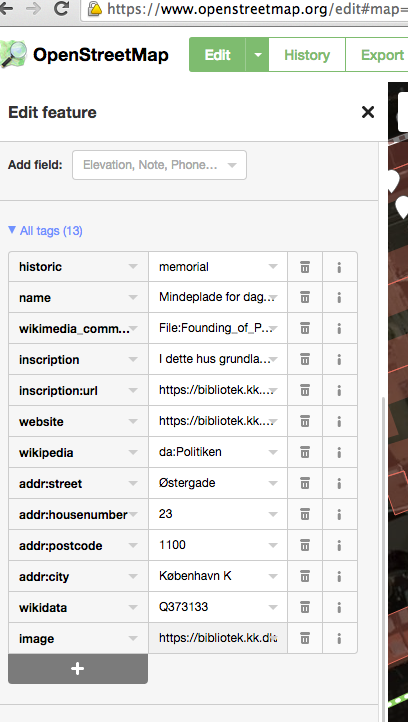The height and width of the screenshot is (722, 408).
Task: Open the addr:street key dropdown arrow
Action: 133,483
